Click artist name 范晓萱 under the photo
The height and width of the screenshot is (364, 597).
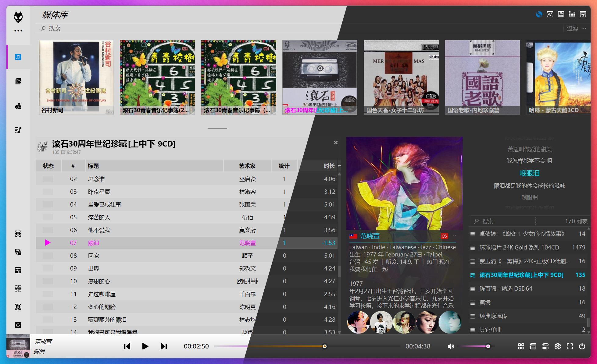(370, 236)
